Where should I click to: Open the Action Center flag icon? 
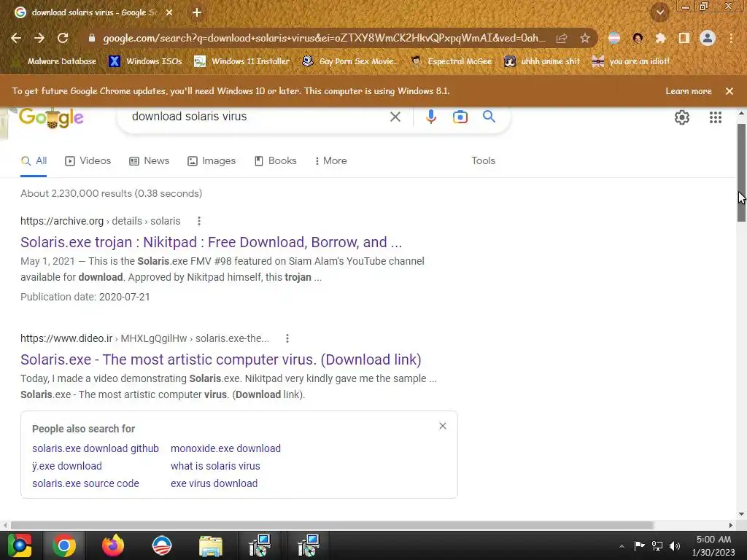tap(639, 545)
